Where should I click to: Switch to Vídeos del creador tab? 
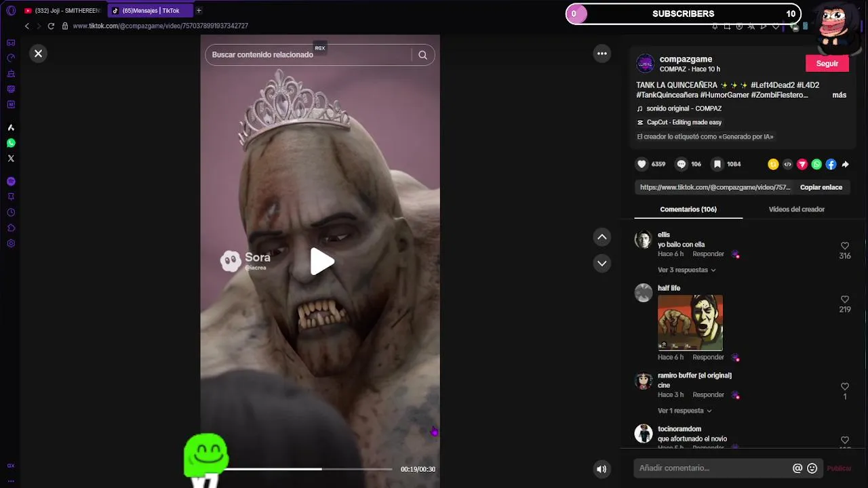[796, 209]
